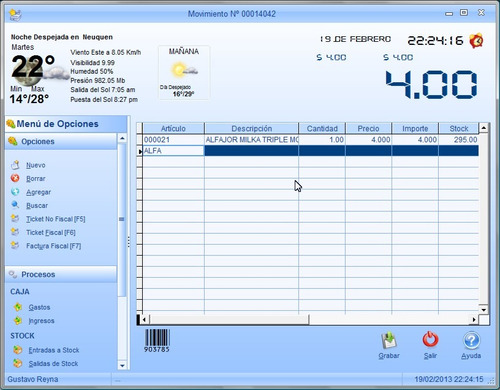
Task: Select the Buscar link
Action: click(x=37, y=206)
